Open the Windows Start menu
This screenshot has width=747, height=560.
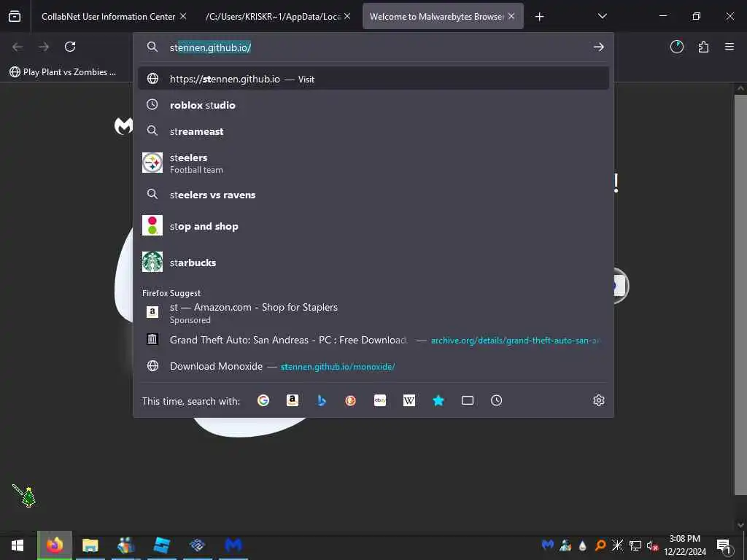[18, 545]
